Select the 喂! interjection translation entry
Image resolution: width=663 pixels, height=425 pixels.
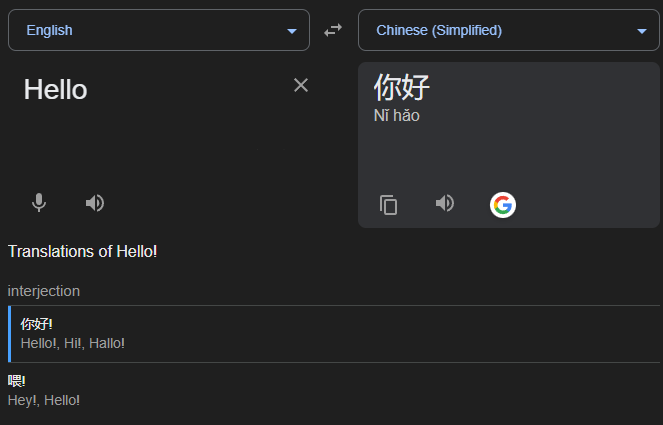pyautogui.click(x=17, y=381)
